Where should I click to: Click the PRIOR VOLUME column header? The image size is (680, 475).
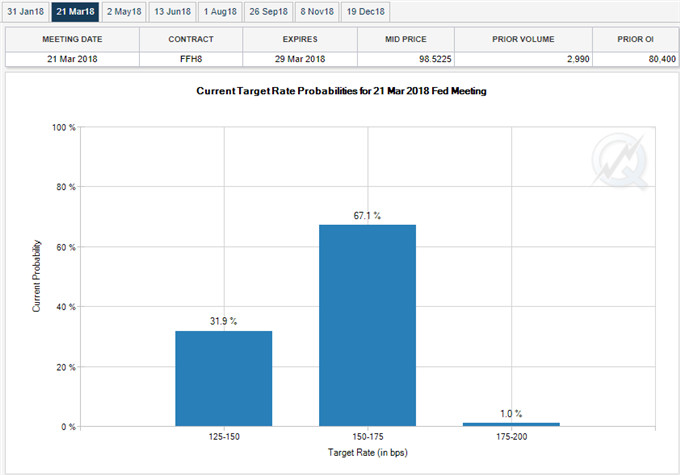tap(523, 39)
